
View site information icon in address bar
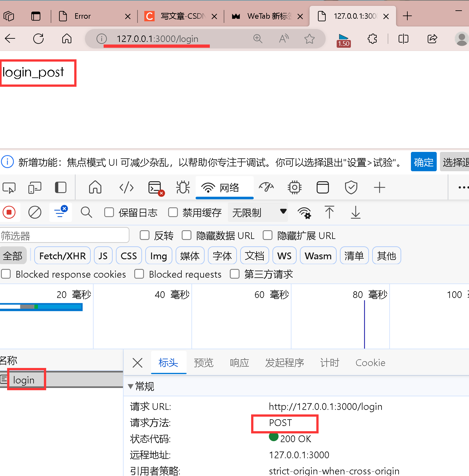pos(102,39)
